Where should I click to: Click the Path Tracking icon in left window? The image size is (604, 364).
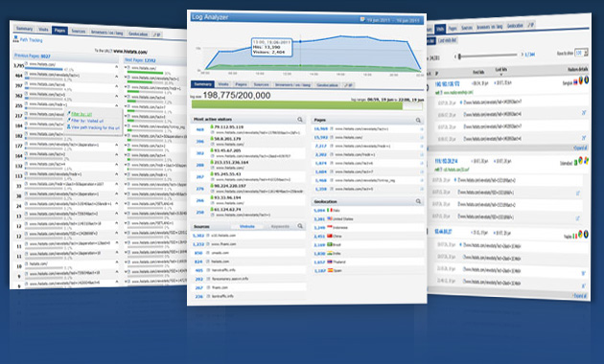[x=16, y=38]
